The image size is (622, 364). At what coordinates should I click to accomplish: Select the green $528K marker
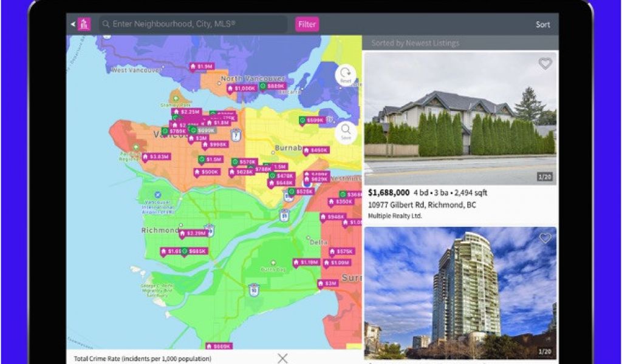pos(301,192)
